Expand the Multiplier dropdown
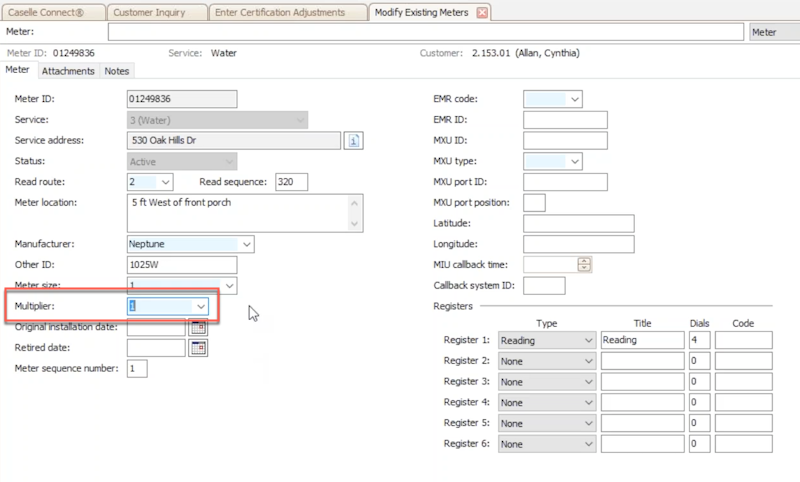Screen dimensions: 800x482 pos(201,306)
